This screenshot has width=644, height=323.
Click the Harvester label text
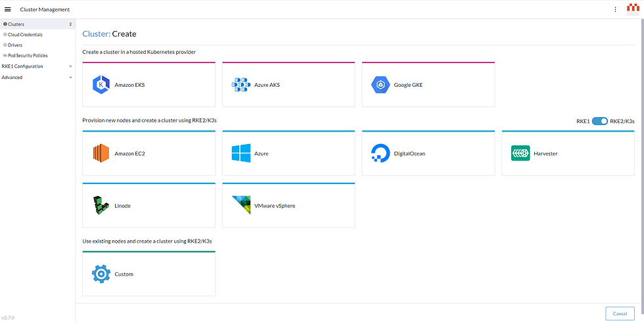tap(545, 154)
